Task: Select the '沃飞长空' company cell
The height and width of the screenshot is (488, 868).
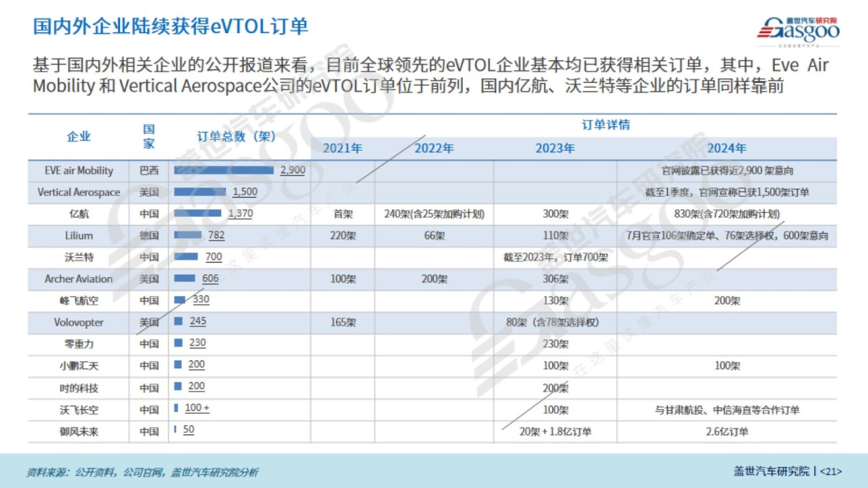Action: coord(79,410)
